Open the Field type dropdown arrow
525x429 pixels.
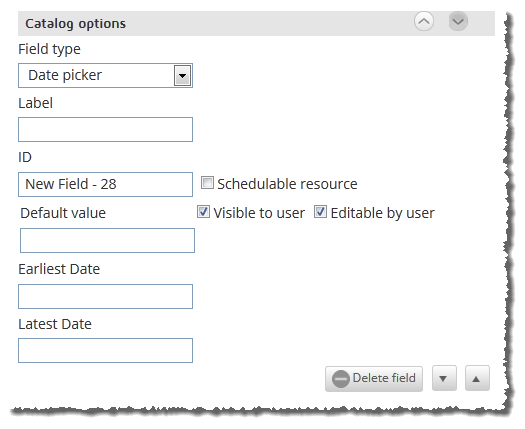pos(182,76)
